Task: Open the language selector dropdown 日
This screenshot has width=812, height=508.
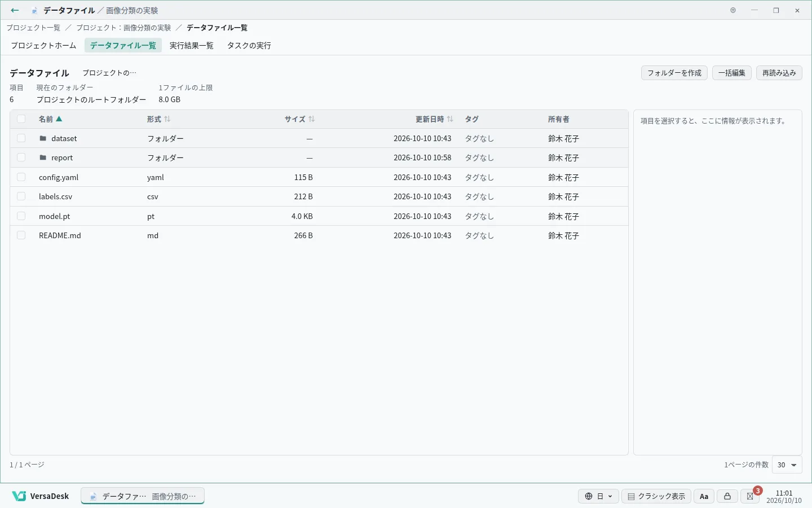Action: (598, 496)
